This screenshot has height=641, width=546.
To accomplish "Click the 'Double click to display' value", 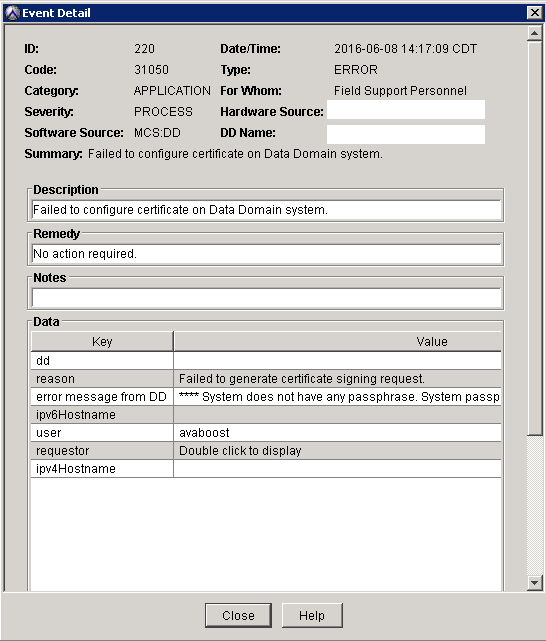I will point(338,450).
